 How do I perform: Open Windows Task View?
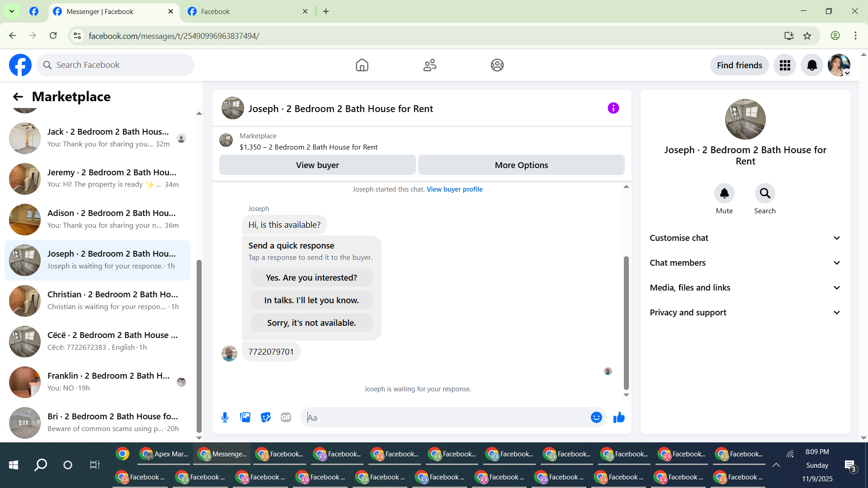(x=94, y=465)
